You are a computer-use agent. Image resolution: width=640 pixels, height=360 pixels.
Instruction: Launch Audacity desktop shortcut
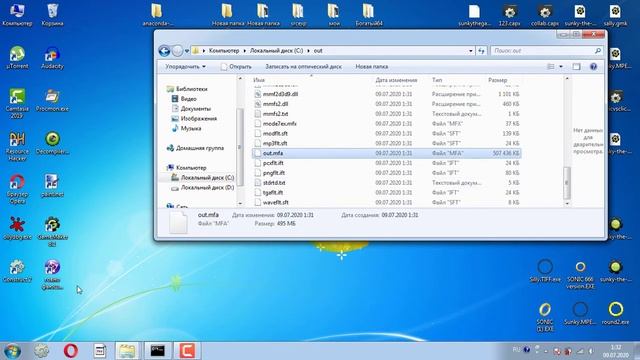[x=52, y=57]
